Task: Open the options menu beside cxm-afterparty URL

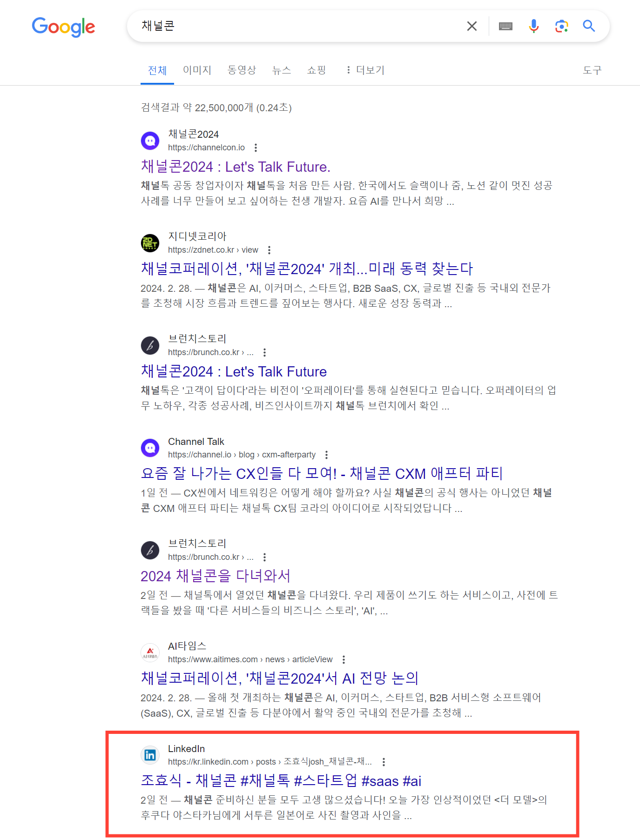Action: pyautogui.click(x=326, y=455)
